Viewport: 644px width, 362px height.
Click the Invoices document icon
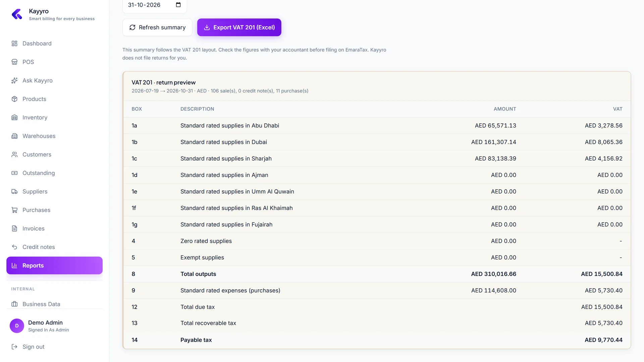[14, 229]
